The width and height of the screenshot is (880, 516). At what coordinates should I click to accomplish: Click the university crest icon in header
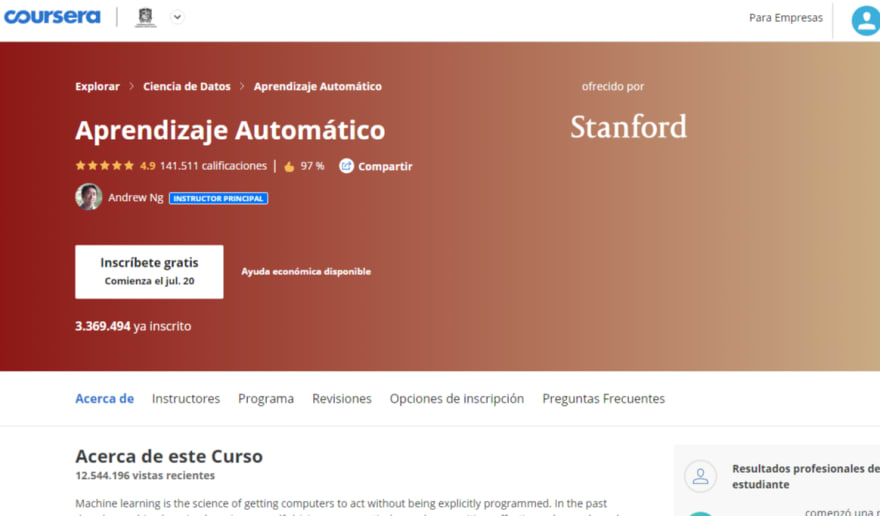pyautogui.click(x=146, y=17)
